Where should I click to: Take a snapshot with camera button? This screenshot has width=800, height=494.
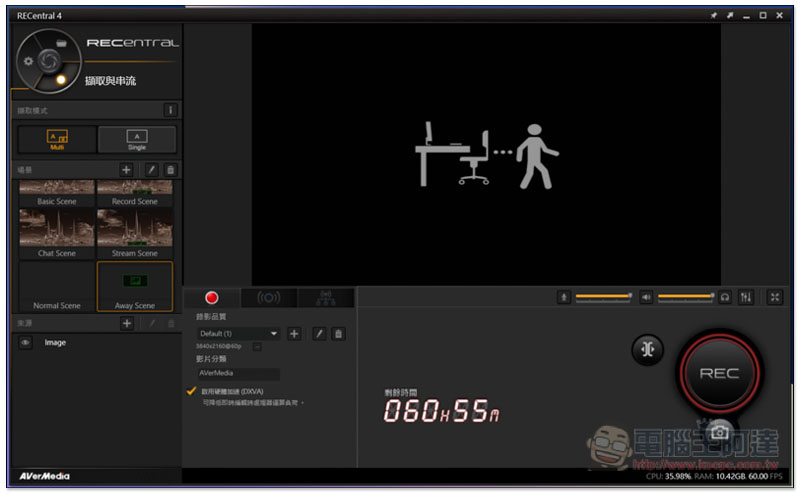[x=719, y=432]
